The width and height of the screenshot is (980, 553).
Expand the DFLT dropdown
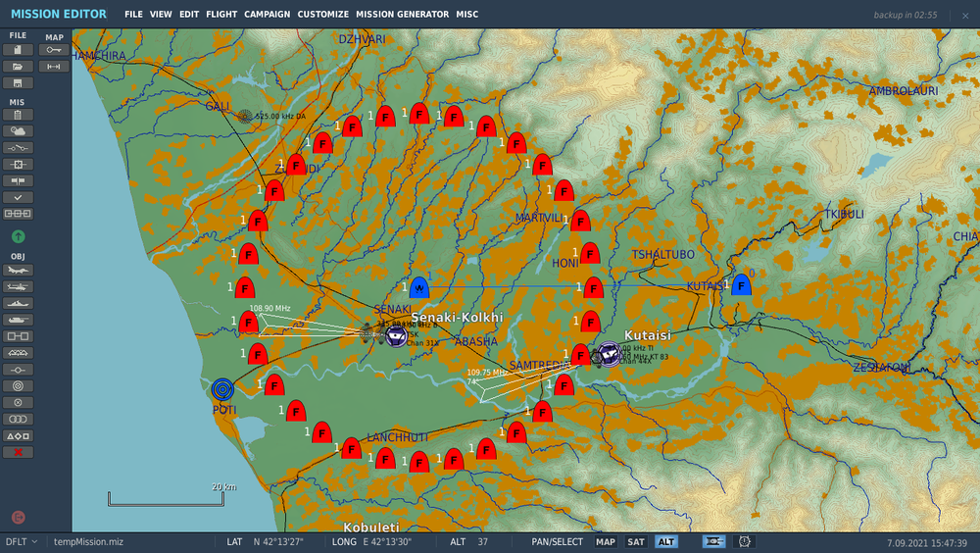click(22, 542)
